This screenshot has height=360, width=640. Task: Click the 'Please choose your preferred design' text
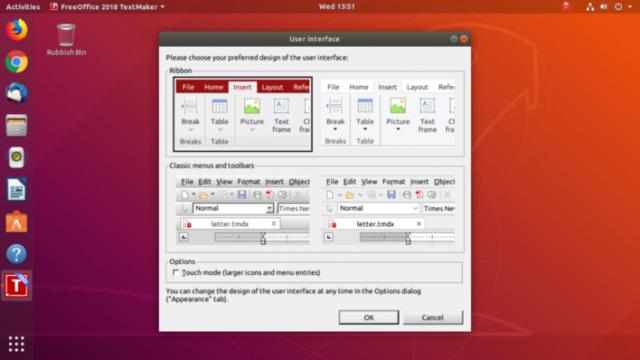[x=257, y=58]
